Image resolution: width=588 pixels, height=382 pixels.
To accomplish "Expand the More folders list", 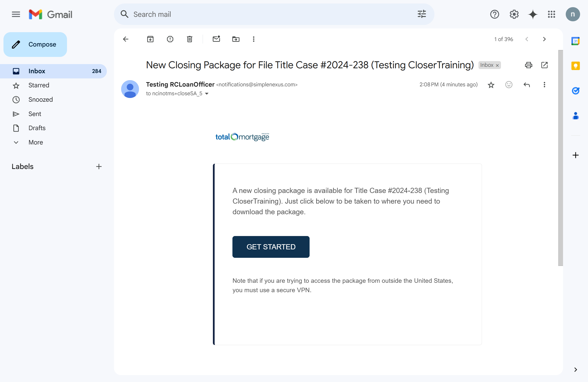I will click(x=36, y=142).
